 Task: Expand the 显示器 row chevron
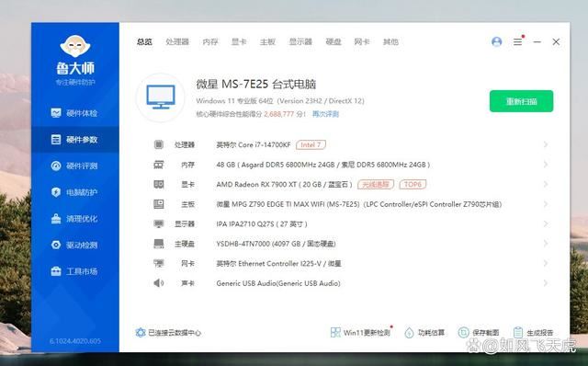pos(546,224)
